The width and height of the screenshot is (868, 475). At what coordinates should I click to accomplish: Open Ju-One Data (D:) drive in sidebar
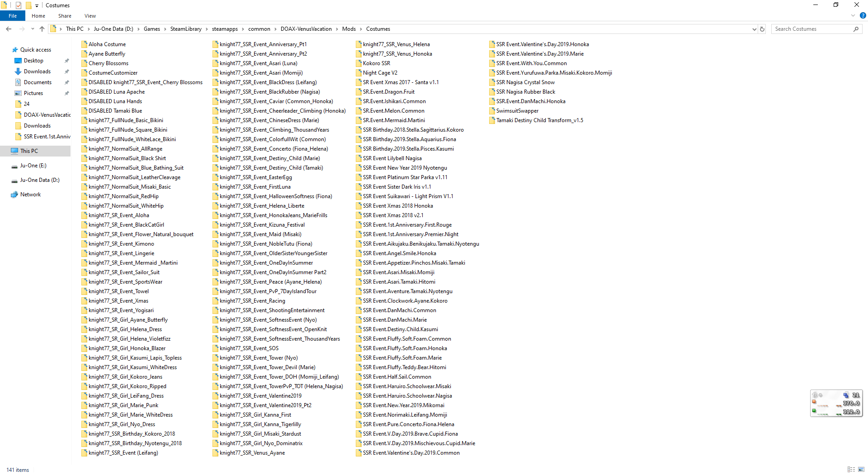click(40, 180)
